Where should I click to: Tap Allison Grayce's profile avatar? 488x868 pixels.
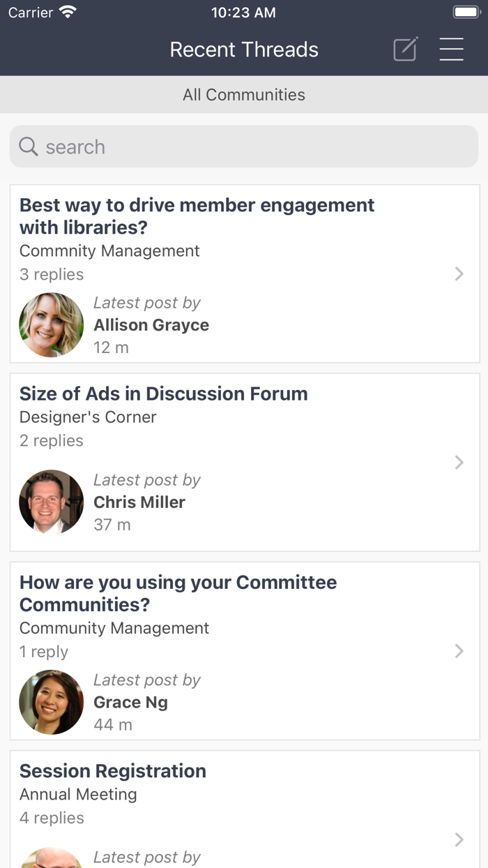tap(51, 324)
